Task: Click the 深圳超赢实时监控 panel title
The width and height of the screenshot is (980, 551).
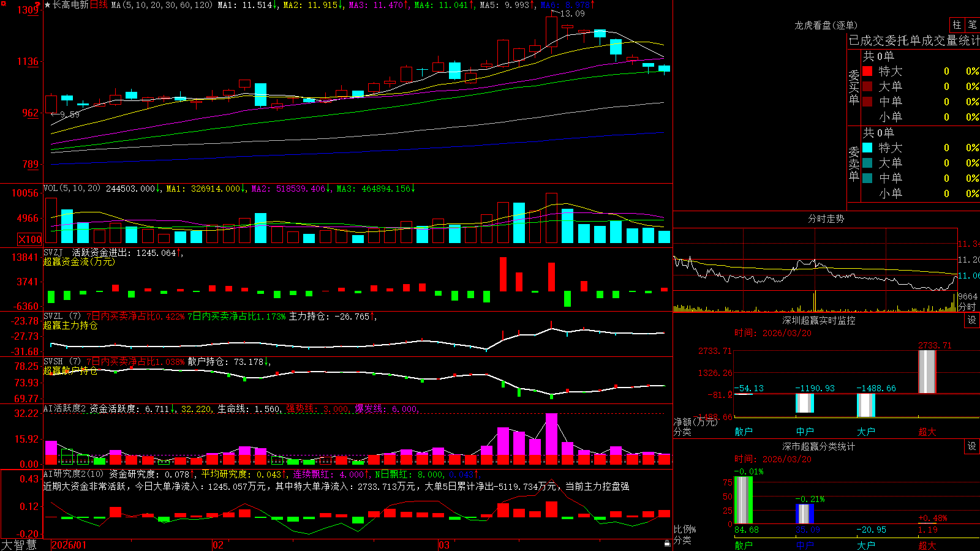Action: 819,320
